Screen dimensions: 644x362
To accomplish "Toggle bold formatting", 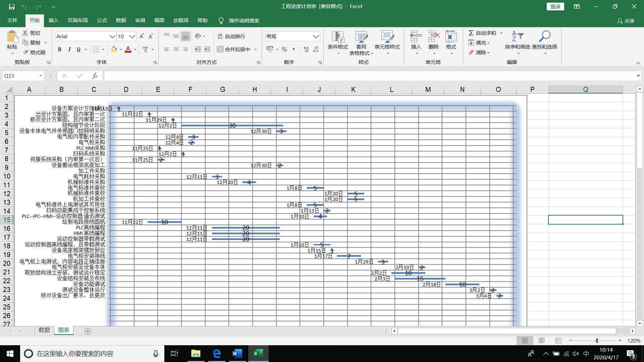I will [60, 49].
